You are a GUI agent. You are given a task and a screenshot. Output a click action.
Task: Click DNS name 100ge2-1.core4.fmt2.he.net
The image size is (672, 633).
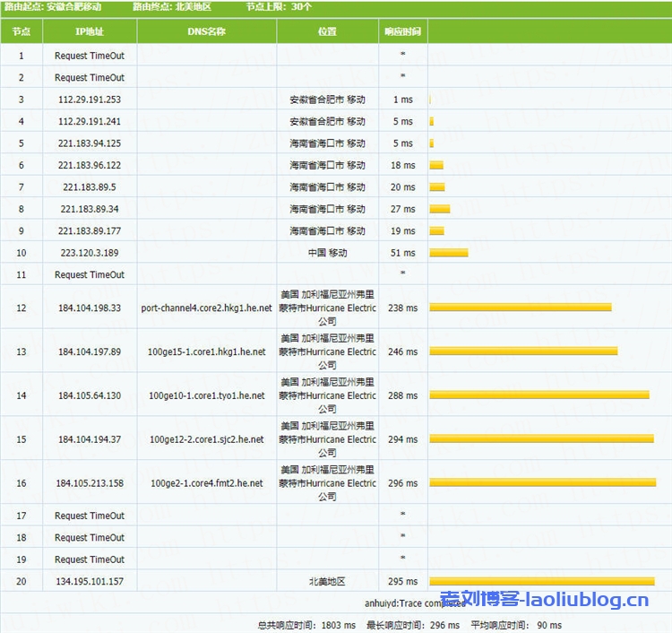(207, 483)
